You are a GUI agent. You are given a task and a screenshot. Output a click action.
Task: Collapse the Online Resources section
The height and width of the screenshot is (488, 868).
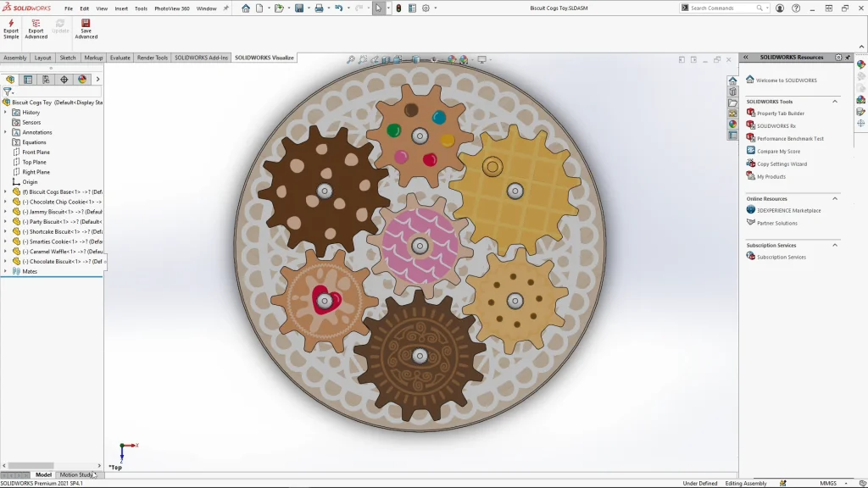click(x=834, y=199)
